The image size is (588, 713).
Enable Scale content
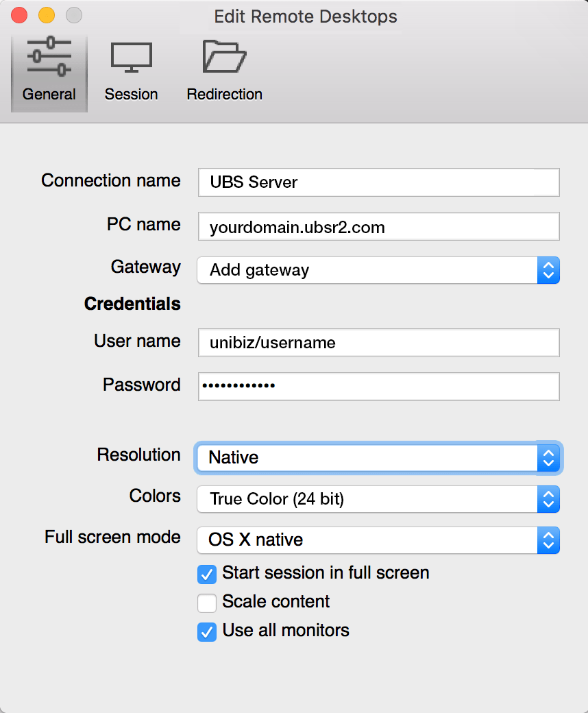pyautogui.click(x=206, y=603)
